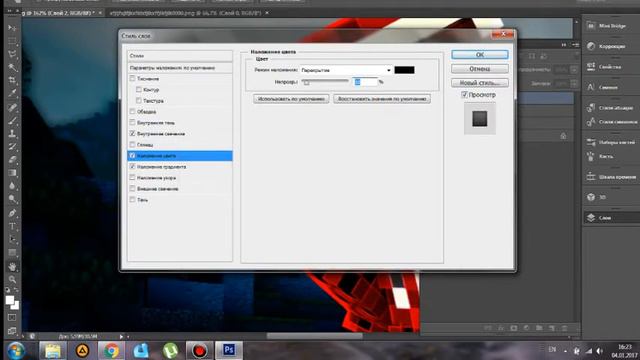This screenshot has width=640, height=360.
Task: Click Восстановить значения по умолчанию button
Action: pyautogui.click(x=382, y=99)
